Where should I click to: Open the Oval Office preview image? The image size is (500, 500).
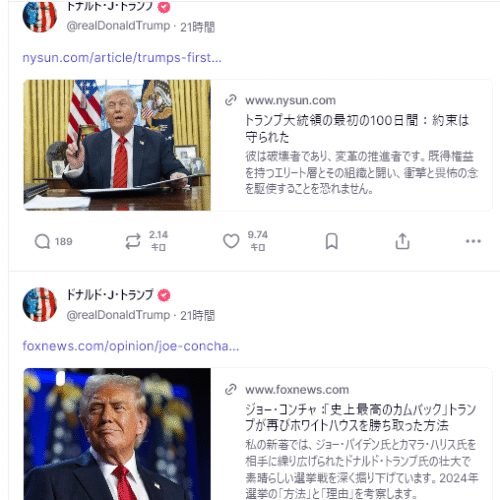(x=117, y=145)
